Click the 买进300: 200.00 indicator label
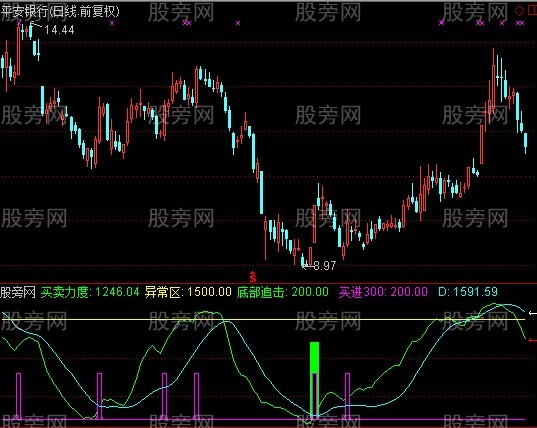The height and width of the screenshot is (428, 537). click(x=383, y=292)
